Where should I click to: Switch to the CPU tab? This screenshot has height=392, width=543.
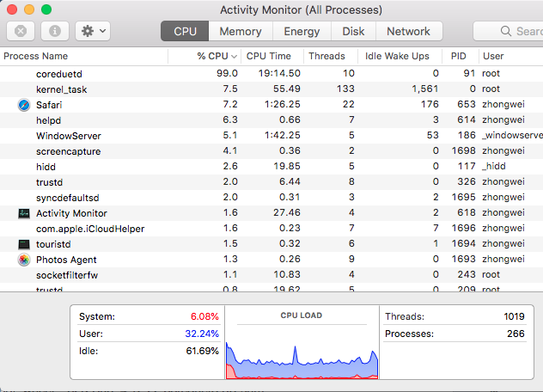185,31
